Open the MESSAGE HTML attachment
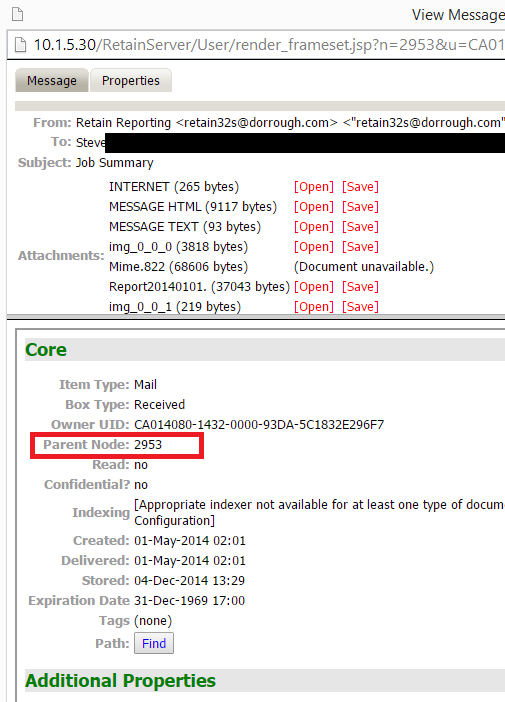Screen dimensions: 505x702 pos(314,207)
